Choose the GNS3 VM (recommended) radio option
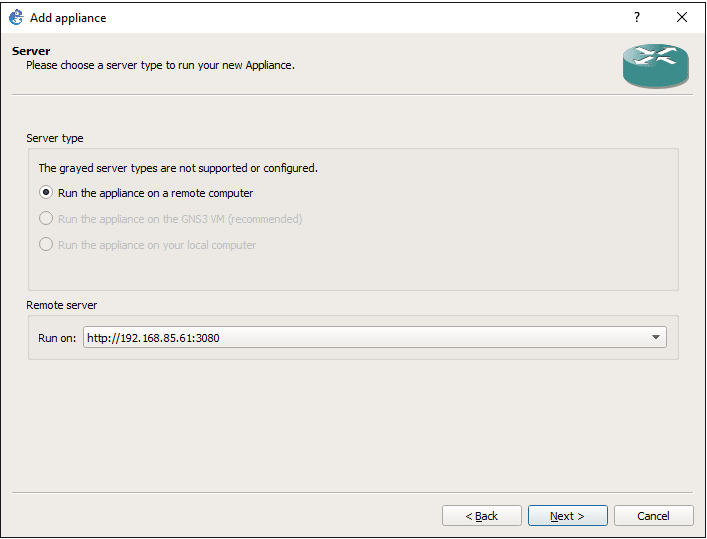The image size is (707, 539). pyautogui.click(x=46, y=219)
